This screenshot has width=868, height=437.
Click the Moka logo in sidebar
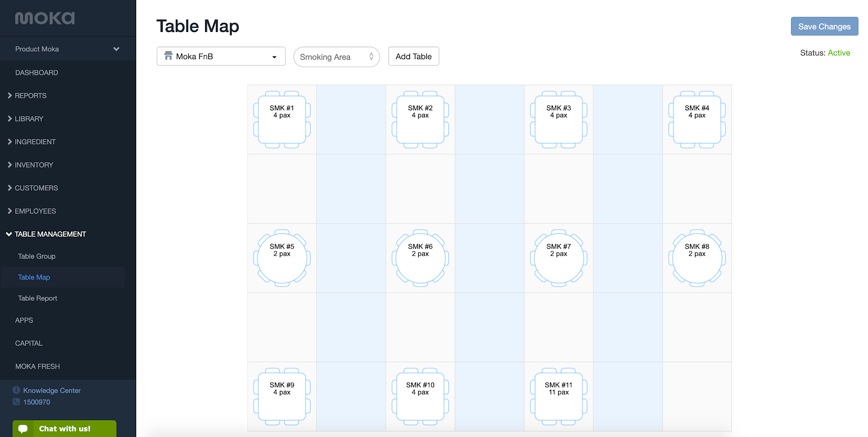tap(45, 18)
